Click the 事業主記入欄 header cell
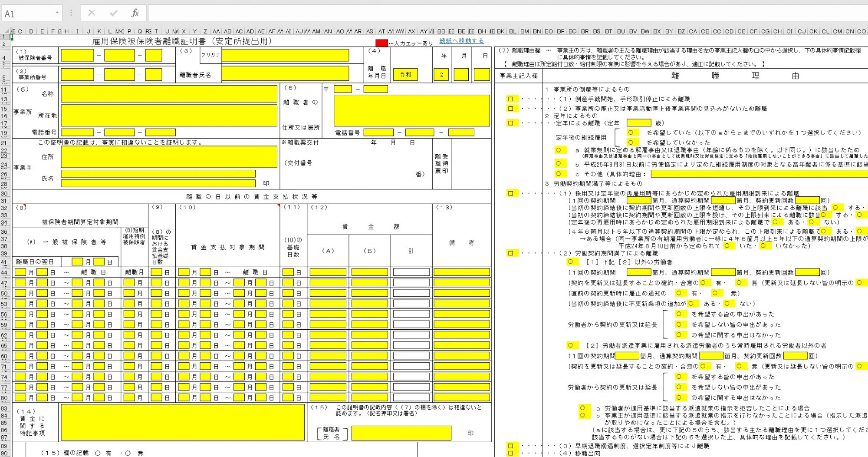This screenshot has height=457, width=868. tap(519, 76)
